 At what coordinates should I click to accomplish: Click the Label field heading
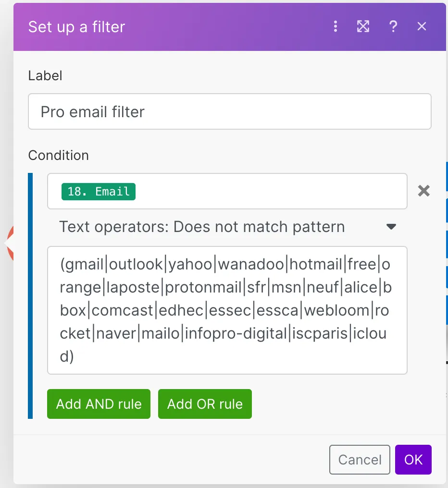pyautogui.click(x=45, y=75)
